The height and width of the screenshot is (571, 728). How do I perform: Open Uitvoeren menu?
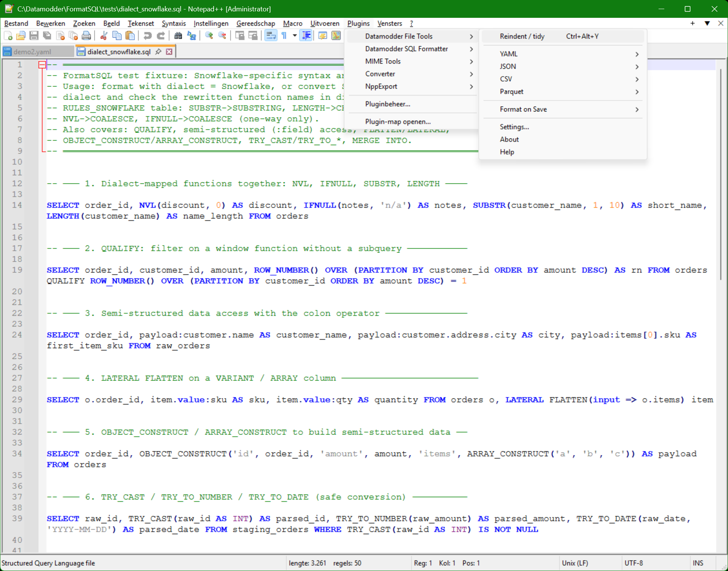[325, 24]
